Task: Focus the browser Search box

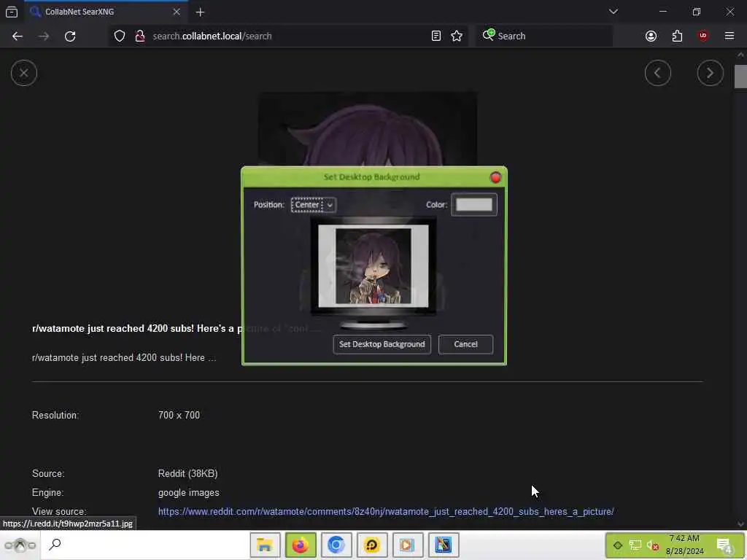Action: 544,36
